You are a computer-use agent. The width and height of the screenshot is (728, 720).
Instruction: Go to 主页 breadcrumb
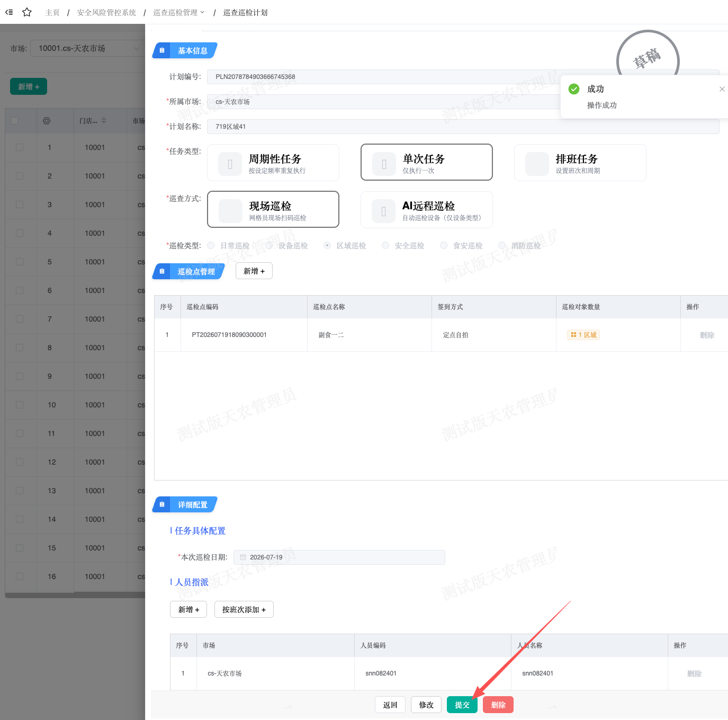[x=52, y=12]
